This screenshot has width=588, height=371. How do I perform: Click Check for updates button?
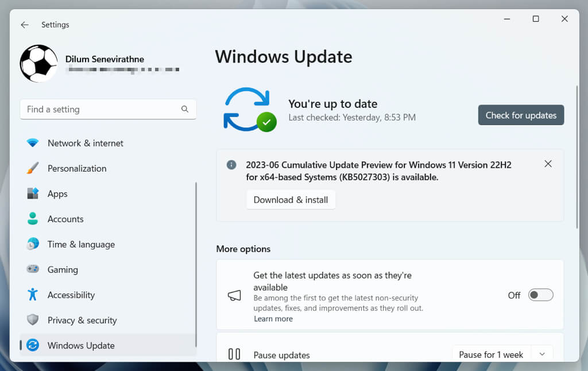click(x=521, y=115)
